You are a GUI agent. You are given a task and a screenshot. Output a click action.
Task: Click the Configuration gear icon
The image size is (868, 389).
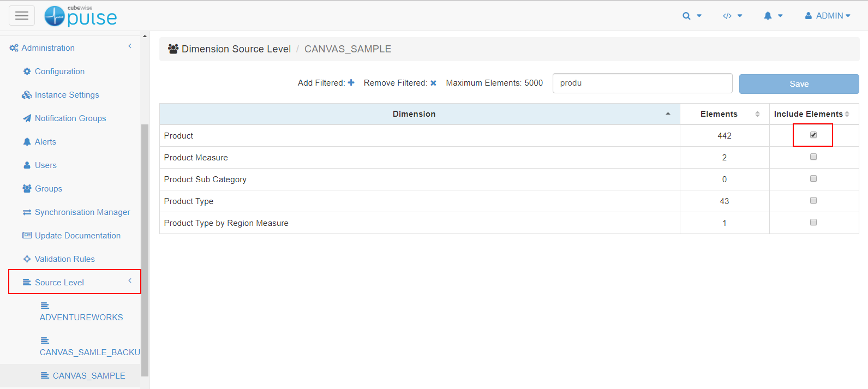click(x=27, y=71)
